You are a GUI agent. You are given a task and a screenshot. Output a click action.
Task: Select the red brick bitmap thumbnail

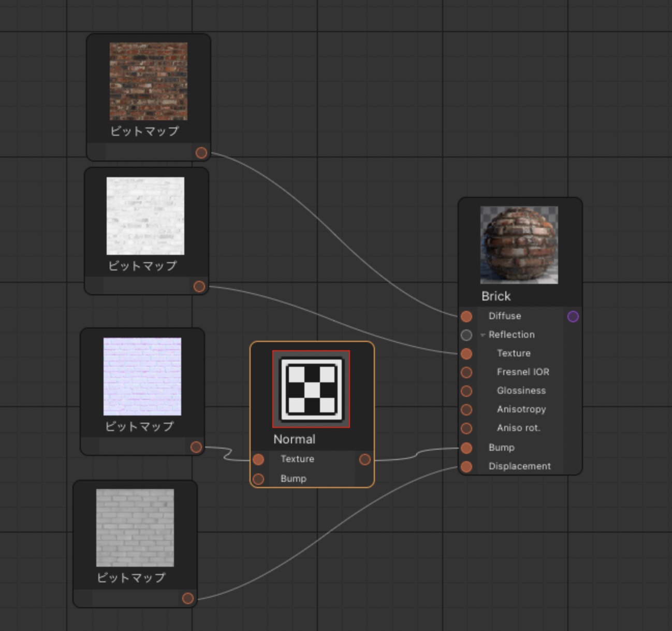[149, 81]
